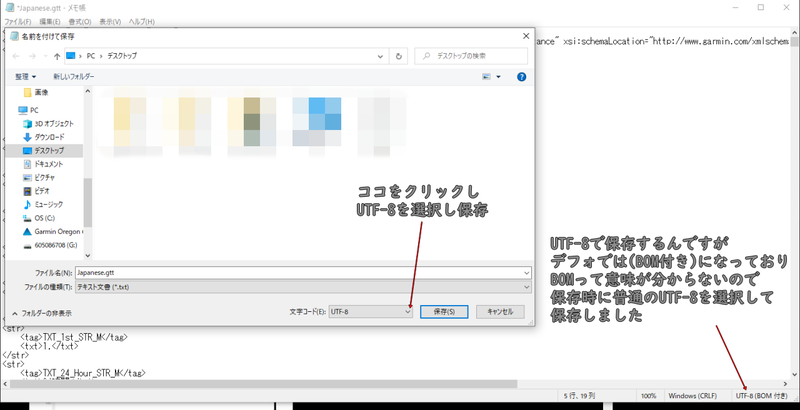Click TXT_24_Hour_STR_M tag line
This screenshot has height=410, width=800.
[x=83, y=373]
